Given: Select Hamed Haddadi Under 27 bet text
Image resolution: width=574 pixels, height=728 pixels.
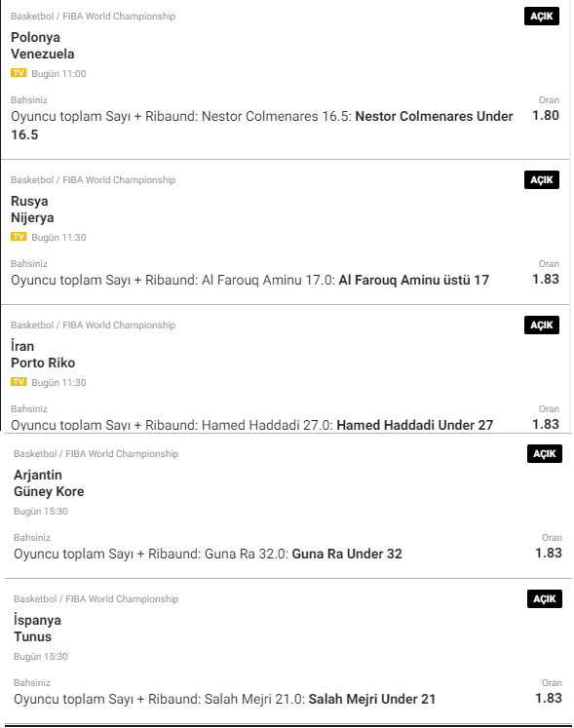Looking at the screenshot, I should [x=415, y=425].
